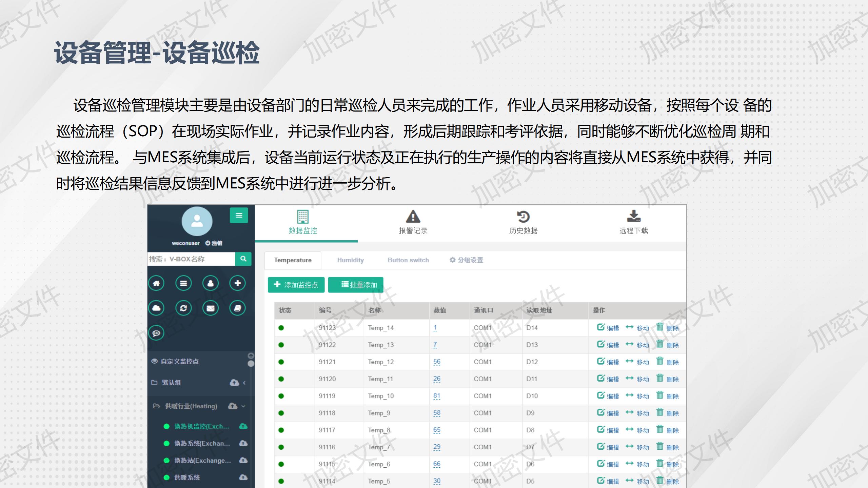This screenshot has width=868, height=488.
Task: Toggle the green hamburger sidebar button
Action: tap(239, 215)
